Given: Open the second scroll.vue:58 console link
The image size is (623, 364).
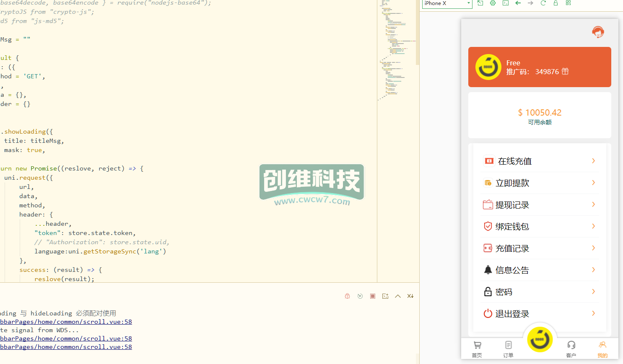Looking at the screenshot, I should pos(66,338).
